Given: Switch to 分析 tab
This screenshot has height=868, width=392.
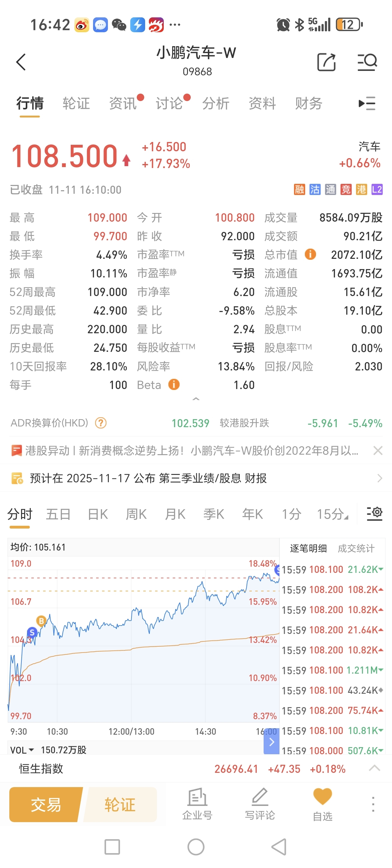Looking at the screenshot, I should pos(216,104).
